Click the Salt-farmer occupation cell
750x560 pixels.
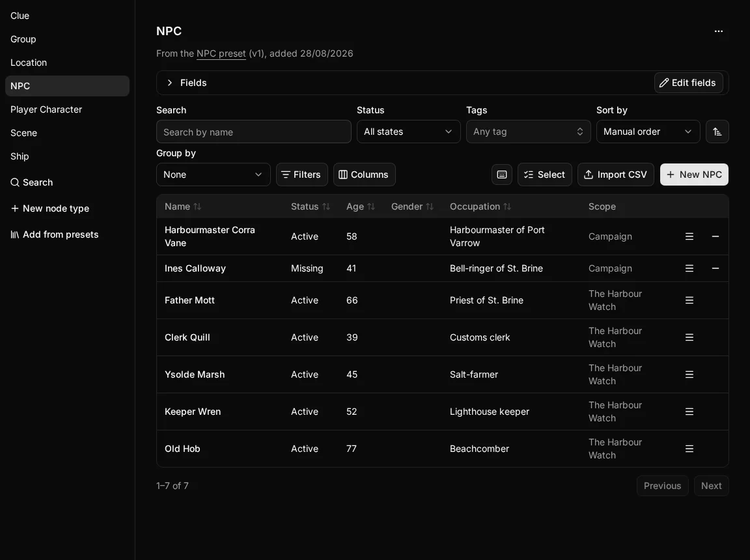tap(473, 374)
